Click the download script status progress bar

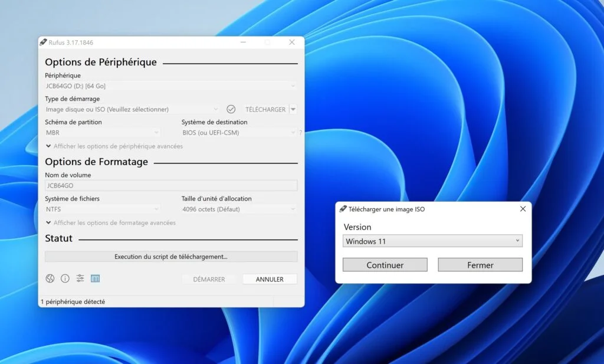pyautogui.click(x=171, y=257)
